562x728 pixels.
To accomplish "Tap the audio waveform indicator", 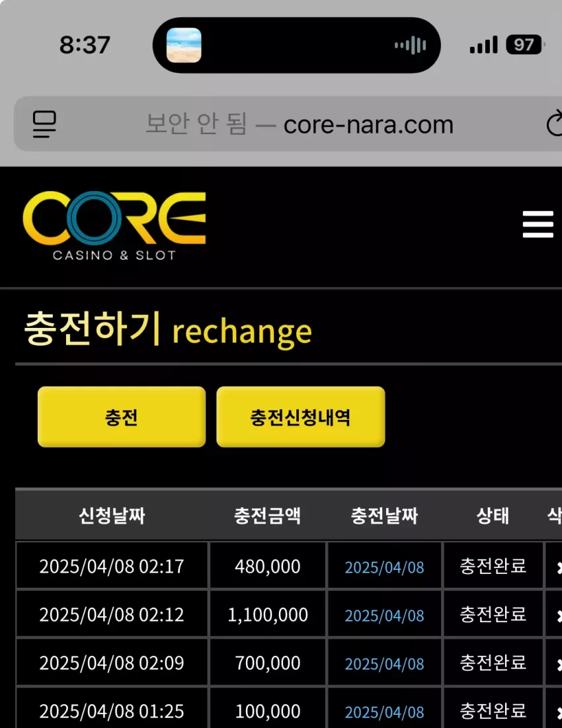I will 410,46.
